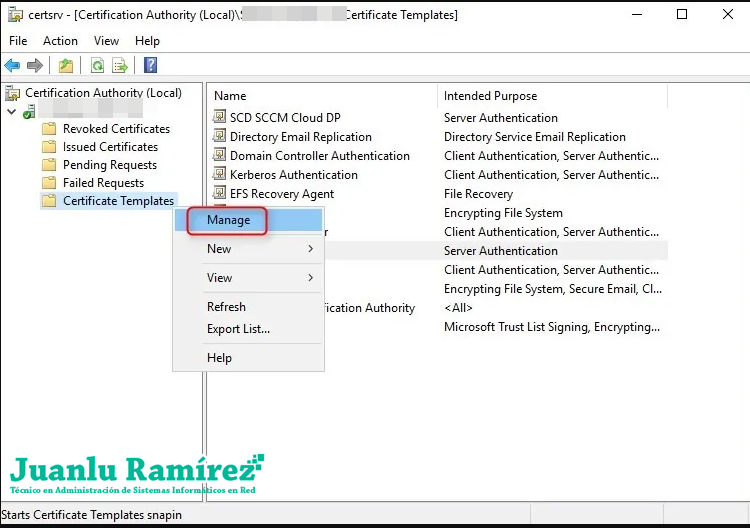Open the Pending Requests folder
Image resolution: width=750 pixels, height=528 pixels.
point(109,165)
